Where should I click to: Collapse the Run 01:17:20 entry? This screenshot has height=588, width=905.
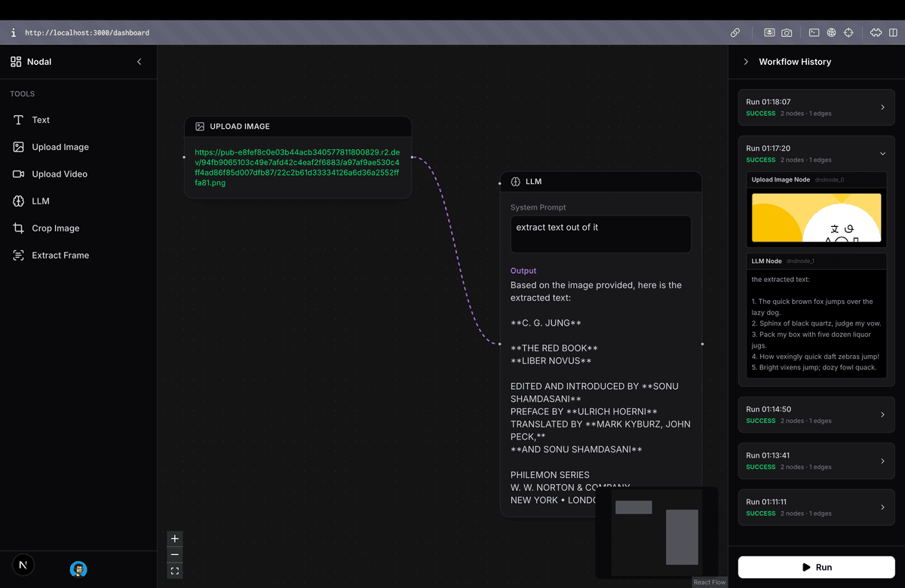click(x=882, y=154)
